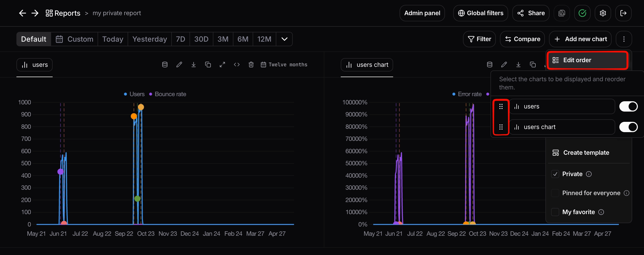The width and height of the screenshot is (644, 255).
Task: Go back with the left arrow icon
Action: [23, 13]
